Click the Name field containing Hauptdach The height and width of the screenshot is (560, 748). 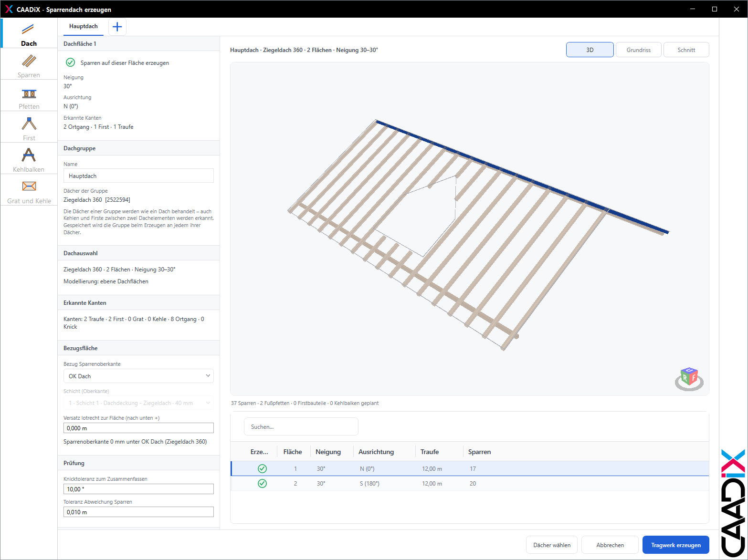[x=138, y=176]
